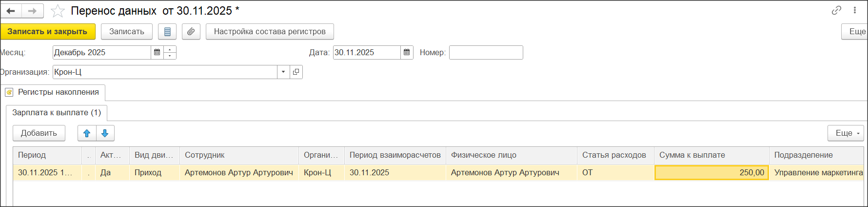
Task: Open the three-dot window menu
Action: 855,10
